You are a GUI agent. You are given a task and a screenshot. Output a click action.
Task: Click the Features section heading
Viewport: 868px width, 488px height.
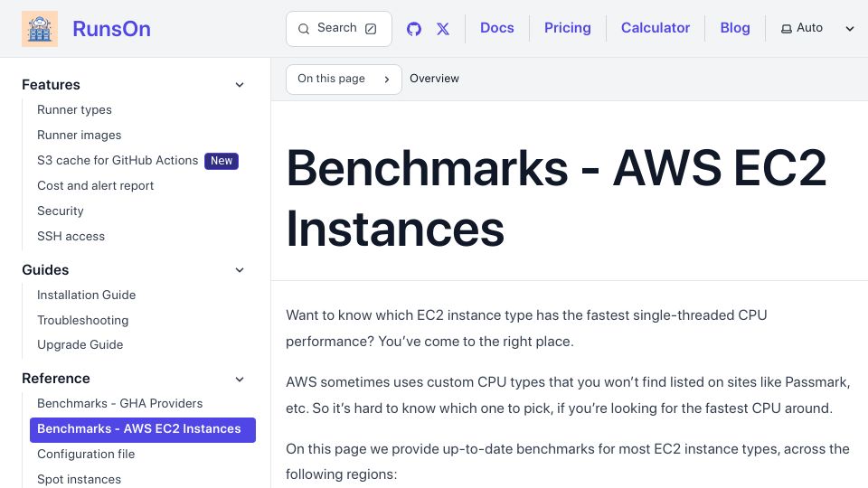51,85
